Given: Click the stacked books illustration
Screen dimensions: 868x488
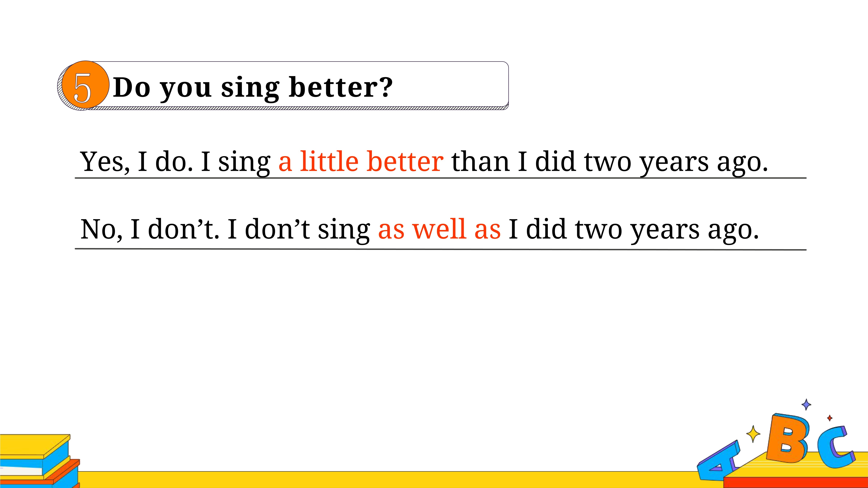Looking at the screenshot, I should tap(40, 461).
